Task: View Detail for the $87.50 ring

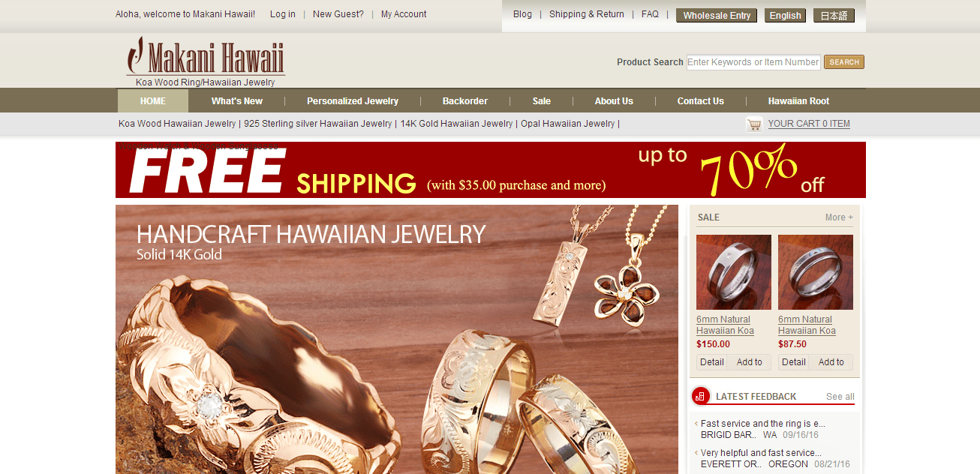Action: [x=793, y=362]
